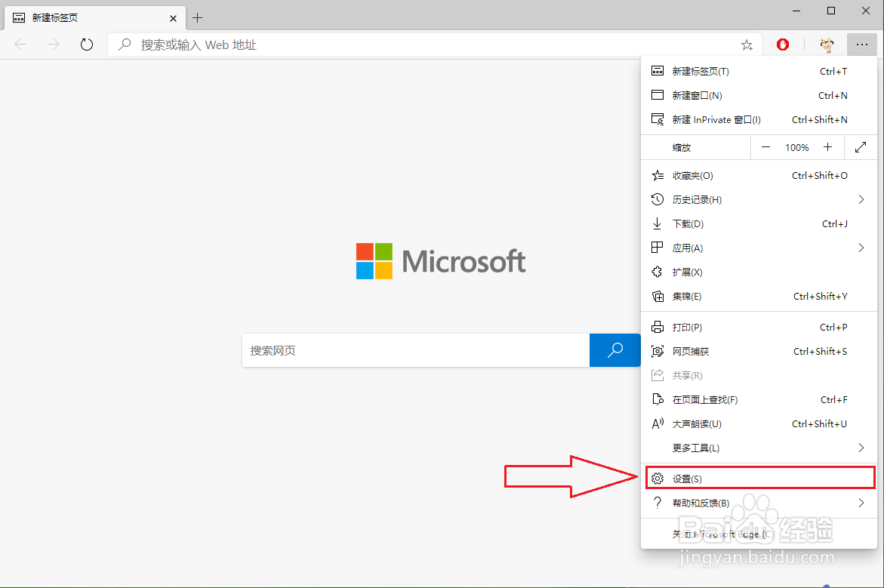The width and height of the screenshot is (884, 588).
Task: Click the settings gear icon
Action: 658,479
